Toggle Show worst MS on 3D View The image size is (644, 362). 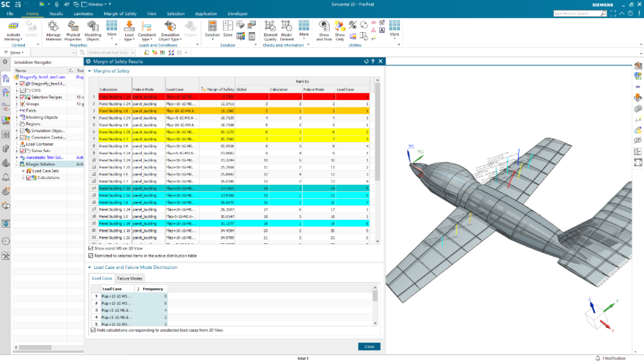pos(91,248)
